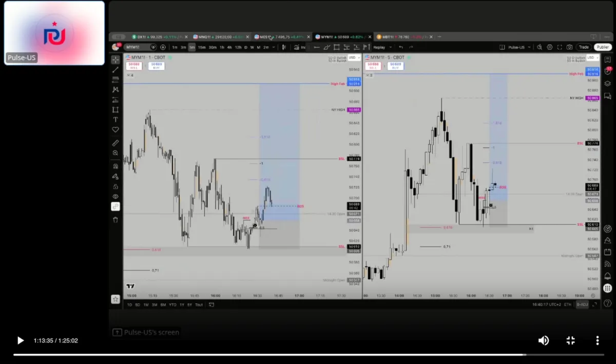Seek on the video progress bar
Viewport: 616px width, 364px height.
click(308, 354)
